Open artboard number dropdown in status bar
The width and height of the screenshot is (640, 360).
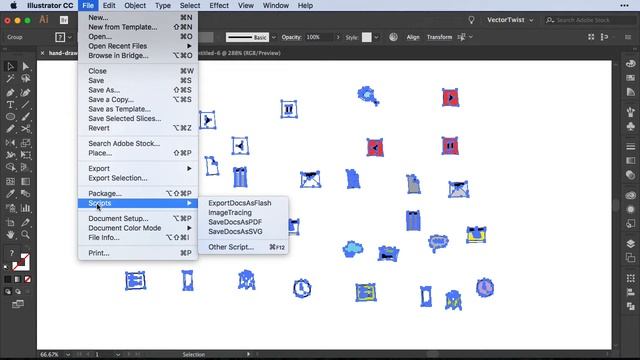click(x=118, y=355)
